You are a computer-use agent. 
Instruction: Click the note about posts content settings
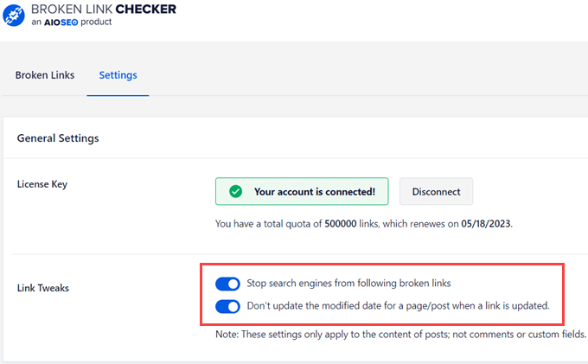pos(400,334)
